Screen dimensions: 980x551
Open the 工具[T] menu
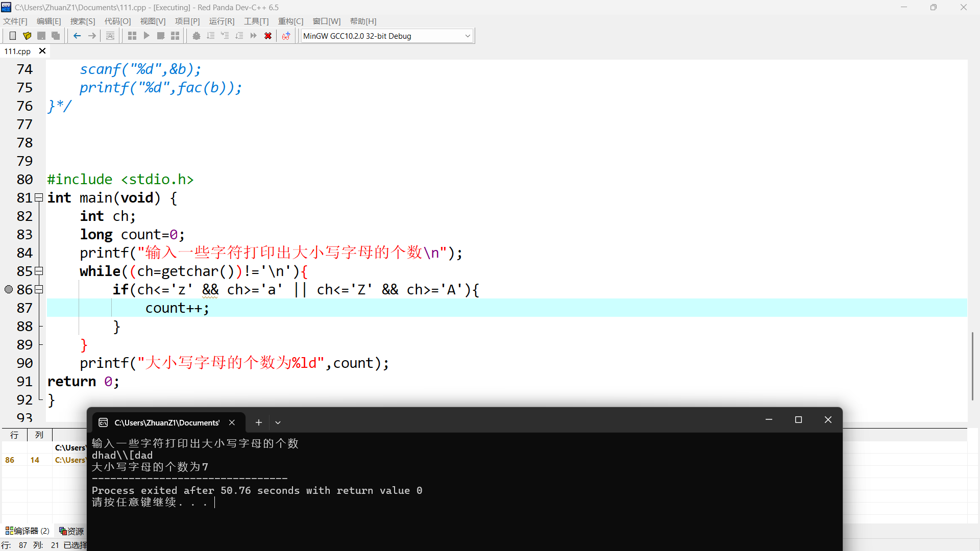[256, 21]
